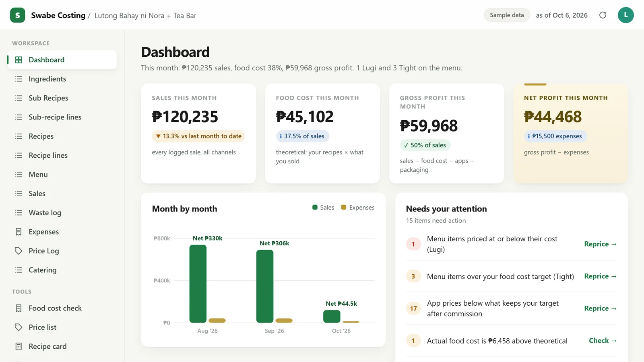Viewport: 644px width, 362px height.
Task: Go to Recipe lines page
Action: [62, 155]
